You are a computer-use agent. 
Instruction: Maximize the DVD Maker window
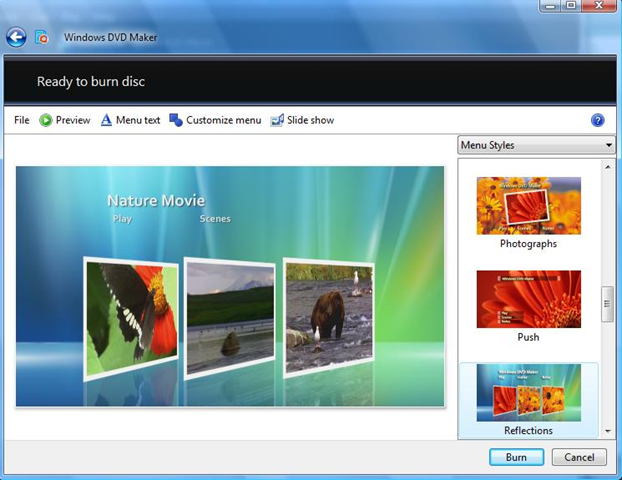pos(571,6)
